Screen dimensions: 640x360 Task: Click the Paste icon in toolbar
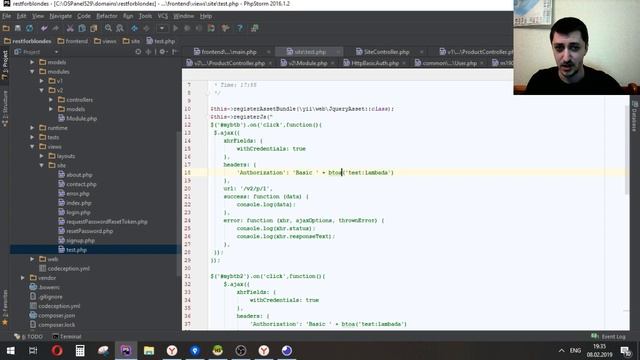pyautogui.click(x=93, y=28)
